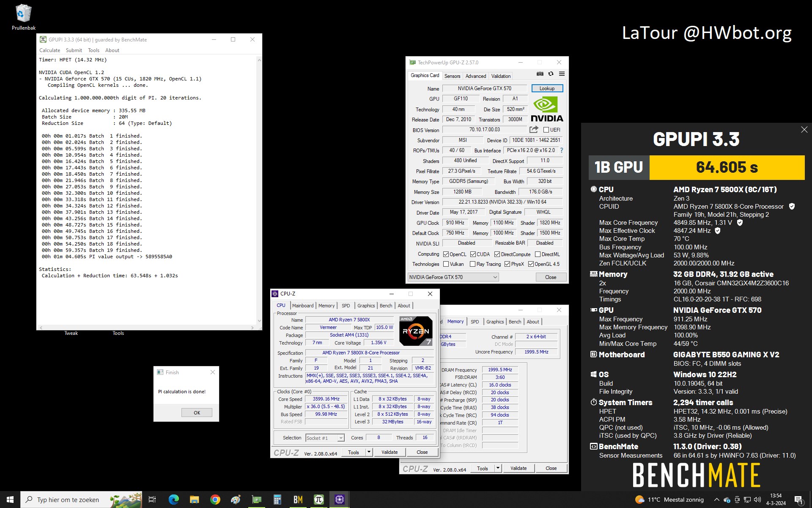Toggle Ray Tracing checkbox

(472, 264)
